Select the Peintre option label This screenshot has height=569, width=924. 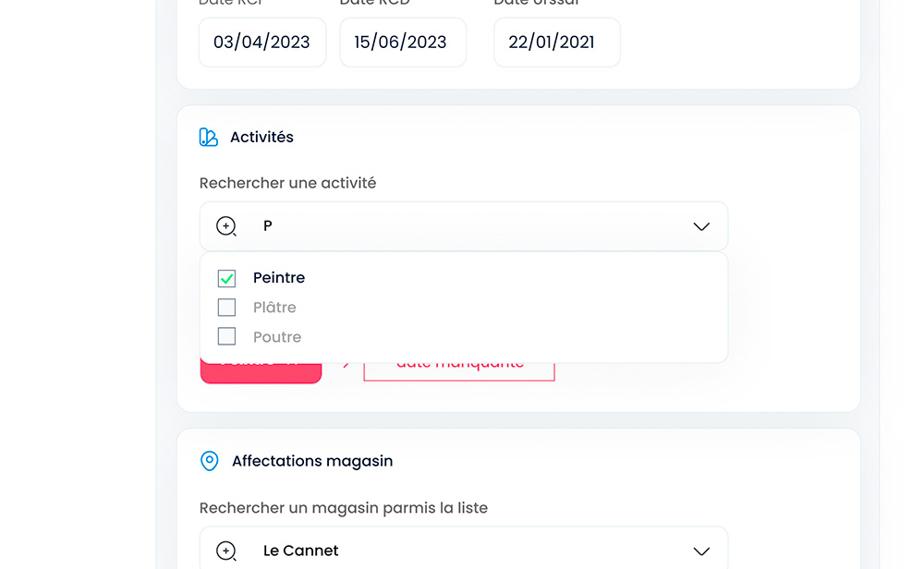pyautogui.click(x=279, y=278)
